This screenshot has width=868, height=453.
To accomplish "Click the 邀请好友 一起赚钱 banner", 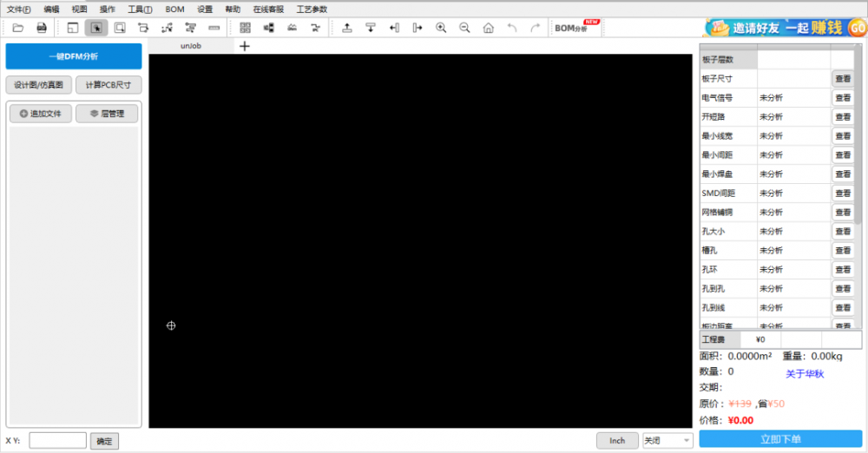I will click(x=786, y=28).
